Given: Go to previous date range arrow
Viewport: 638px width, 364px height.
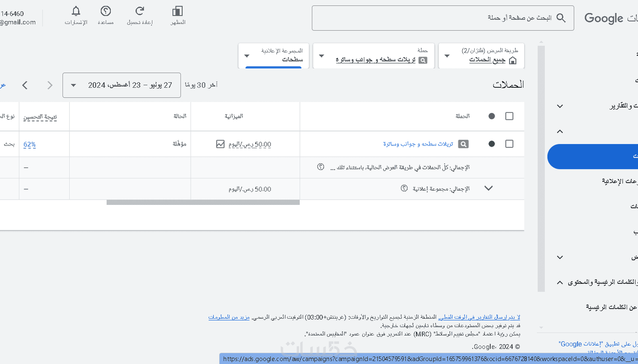Looking at the screenshot, I should tap(25, 86).
